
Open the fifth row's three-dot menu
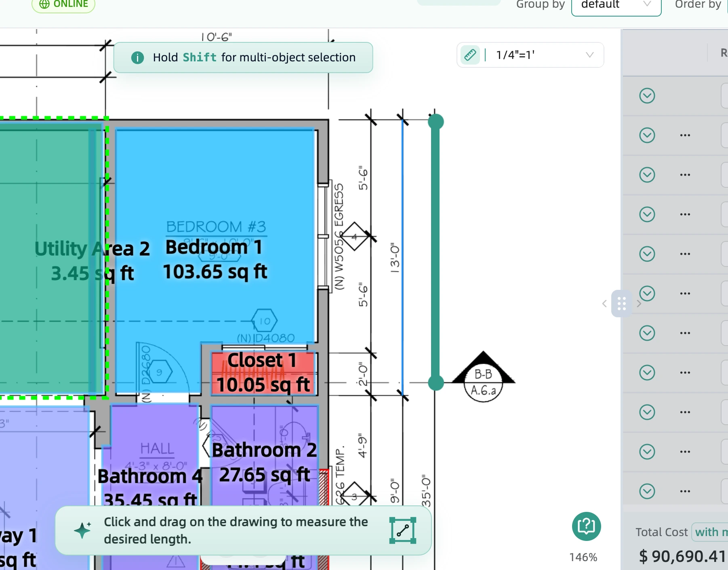pos(685,254)
